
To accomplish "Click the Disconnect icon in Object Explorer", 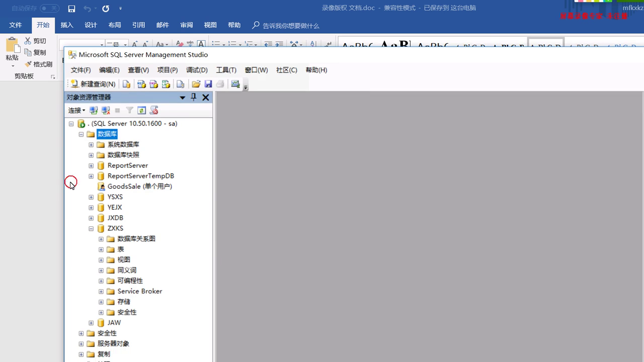I will pos(105,110).
